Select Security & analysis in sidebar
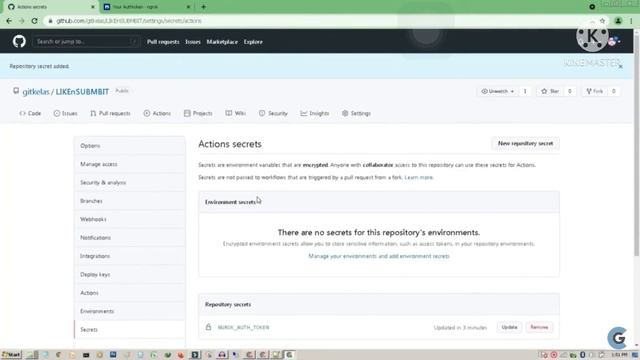This screenshot has width=640, height=360. (x=130, y=182)
